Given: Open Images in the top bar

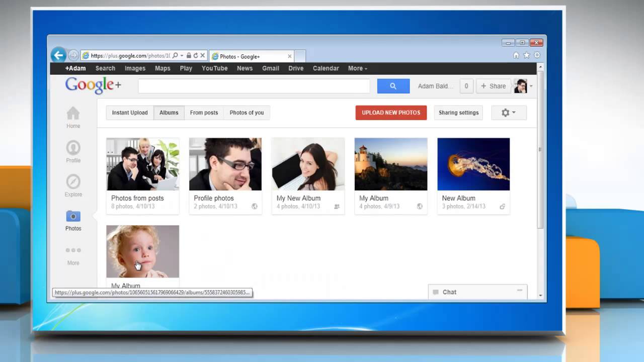Looking at the screenshot, I should (x=135, y=68).
